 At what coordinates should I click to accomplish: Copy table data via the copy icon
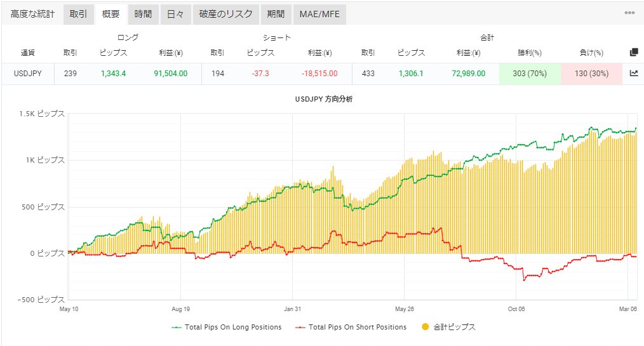click(x=634, y=53)
